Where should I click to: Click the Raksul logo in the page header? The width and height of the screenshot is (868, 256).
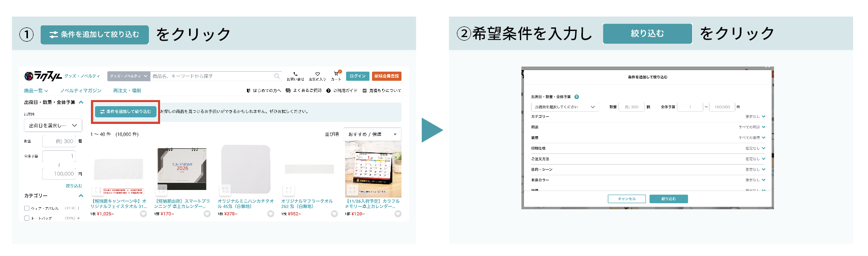tap(43, 76)
